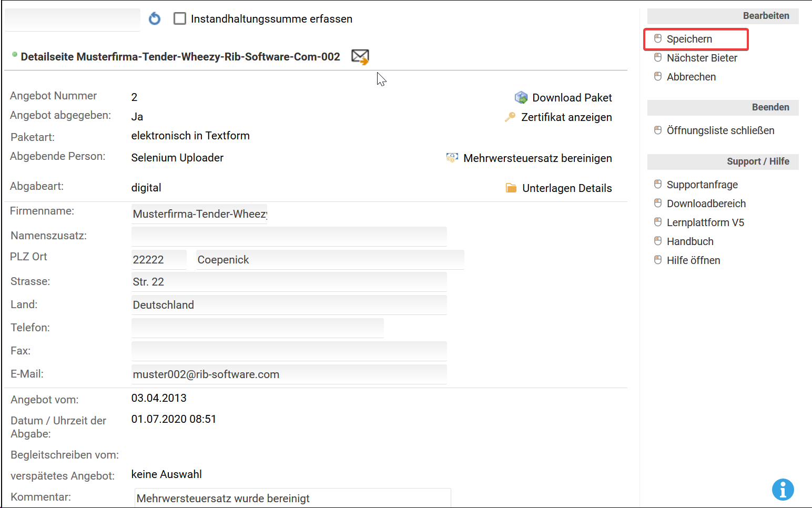The image size is (812, 508).
Task: Focus the Firmenname input field
Action: click(x=199, y=214)
